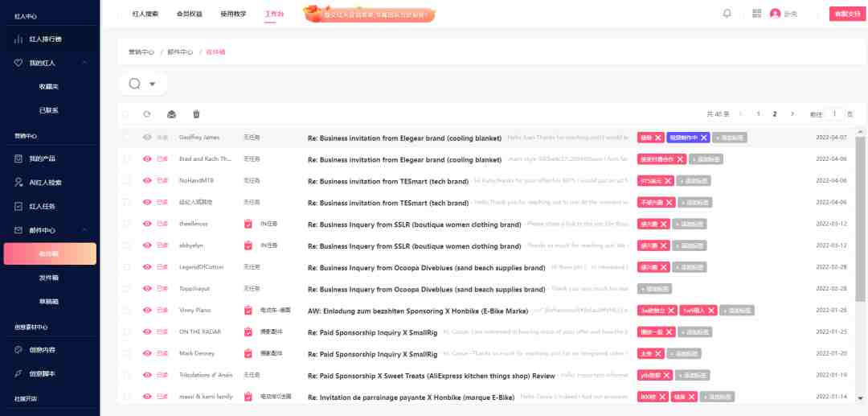Click the search magnifier icon

click(134, 84)
